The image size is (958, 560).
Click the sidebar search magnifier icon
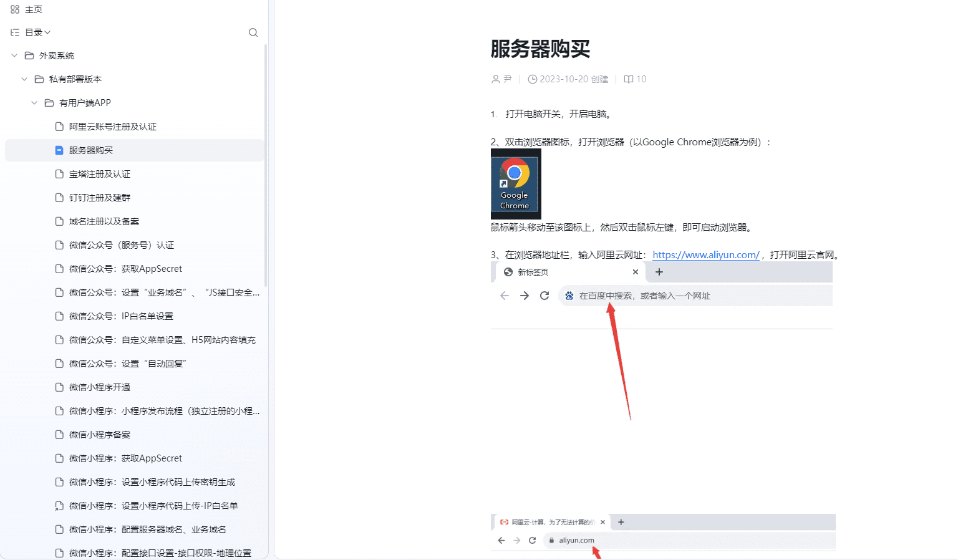click(253, 32)
